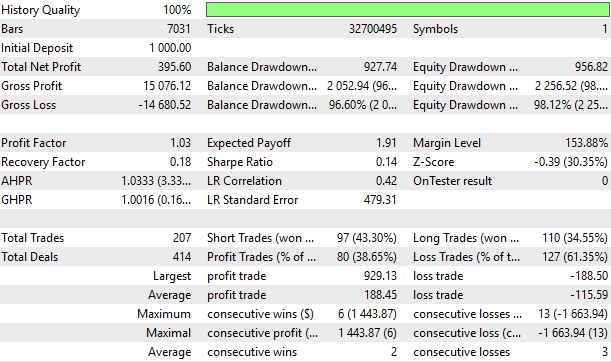This screenshot has width=611, height=362.
Task: Click the Gross Profit value 15 076.12
Action: [x=167, y=86]
